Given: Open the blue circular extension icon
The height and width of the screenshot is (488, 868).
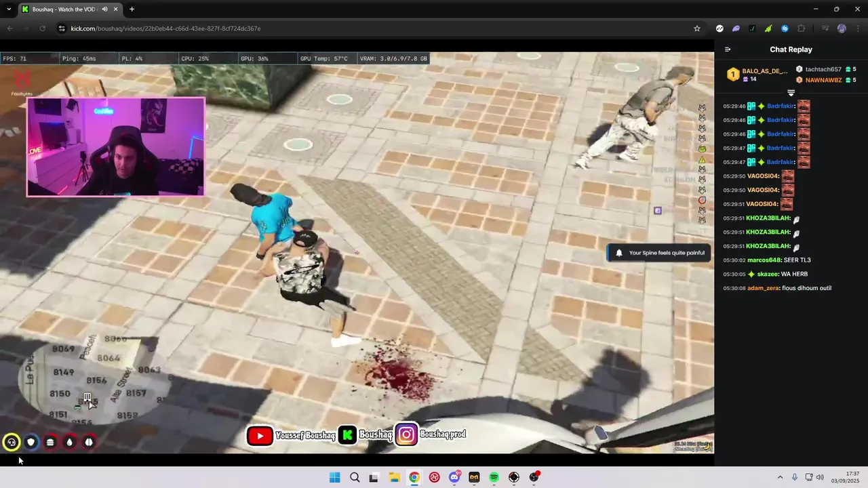Looking at the screenshot, I should pos(785,28).
